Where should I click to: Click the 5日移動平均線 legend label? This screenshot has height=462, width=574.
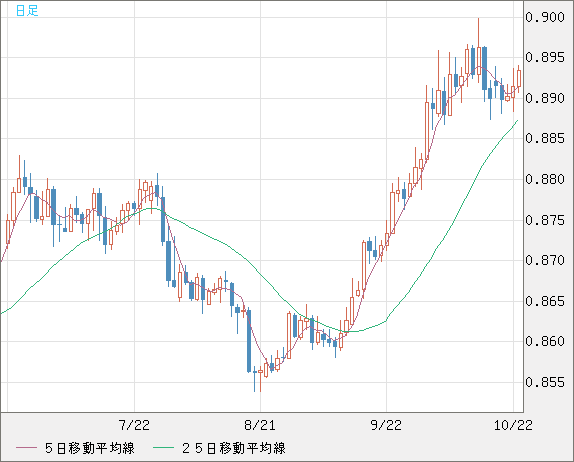pos(90,448)
